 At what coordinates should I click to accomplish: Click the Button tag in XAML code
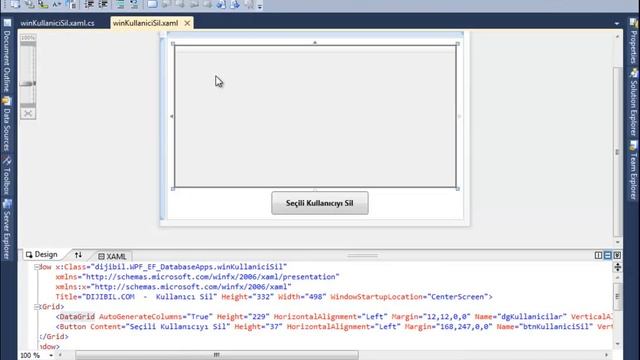(73, 327)
